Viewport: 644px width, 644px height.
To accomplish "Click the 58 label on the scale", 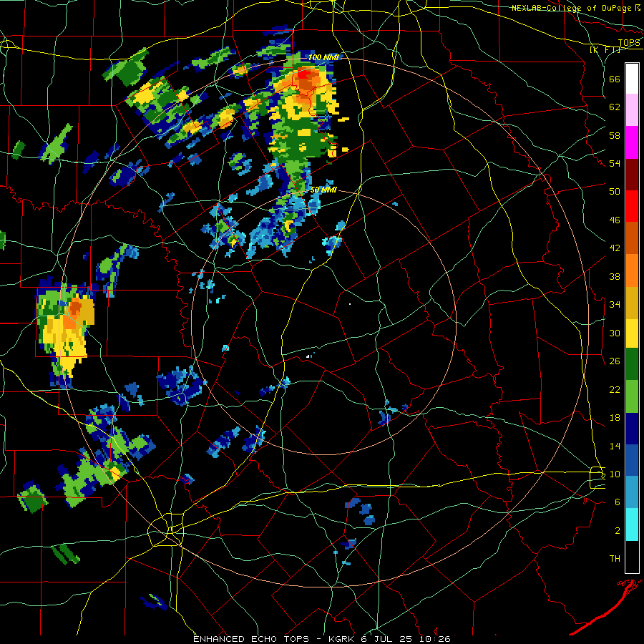I will (615, 135).
